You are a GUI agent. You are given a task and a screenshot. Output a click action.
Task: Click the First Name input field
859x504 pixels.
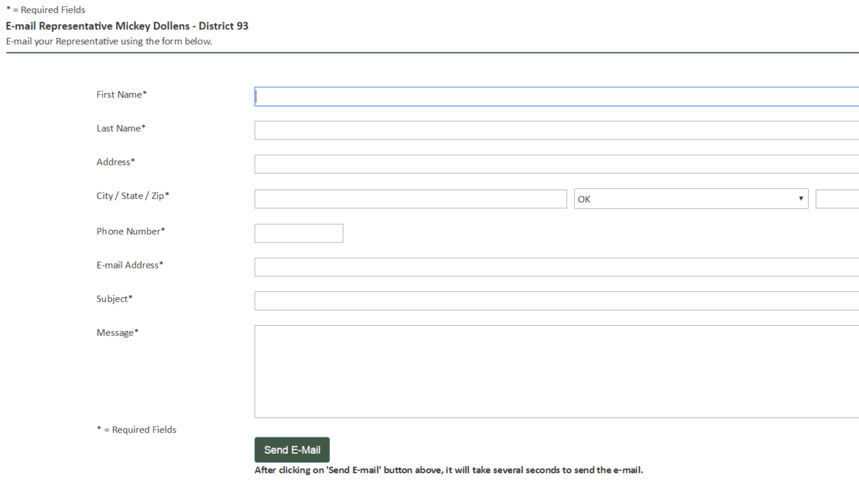555,97
